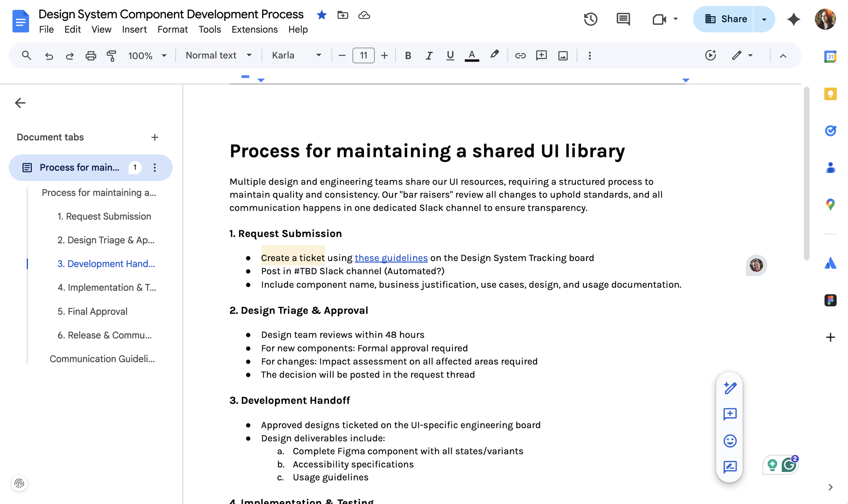Click the suggest edits floating icon
The image size is (848, 504).
pos(730,467)
